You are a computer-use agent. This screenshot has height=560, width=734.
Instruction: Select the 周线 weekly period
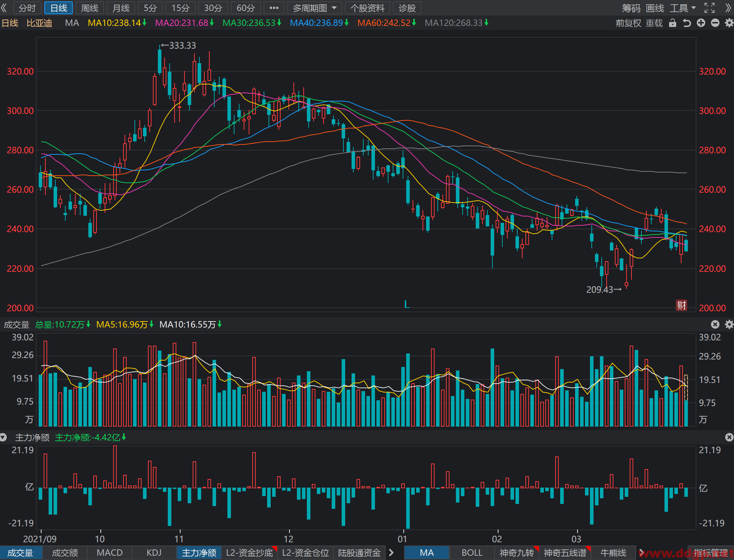click(89, 8)
